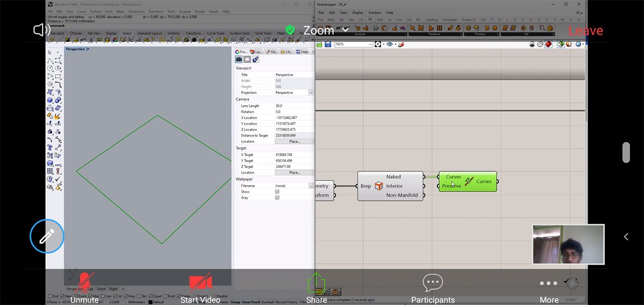Expand the Perspective viewport title menu
The height and width of the screenshot is (305, 644).
(x=88, y=49)
